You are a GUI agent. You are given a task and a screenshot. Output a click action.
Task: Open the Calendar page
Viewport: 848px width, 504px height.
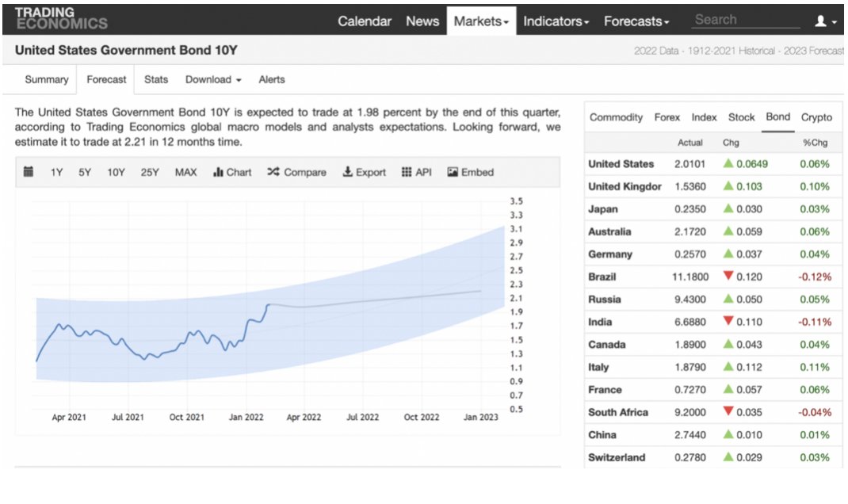365,21
